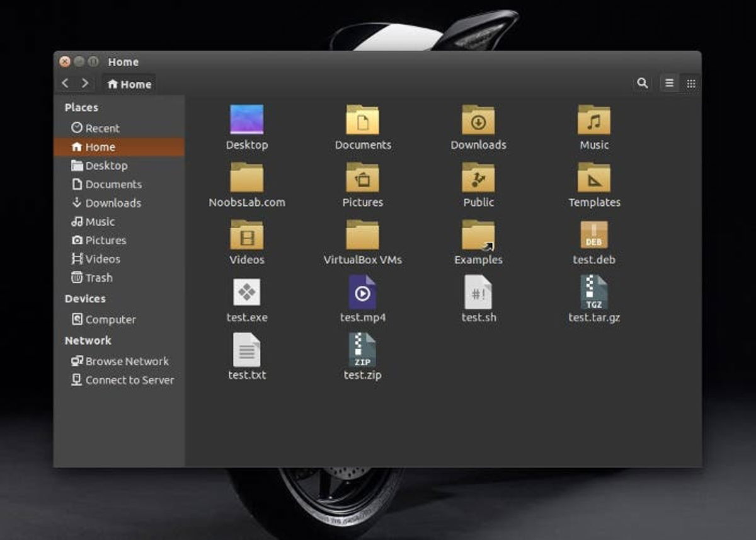Select the test.txt text file
This screenshot has height=540, width=756.
247,350
